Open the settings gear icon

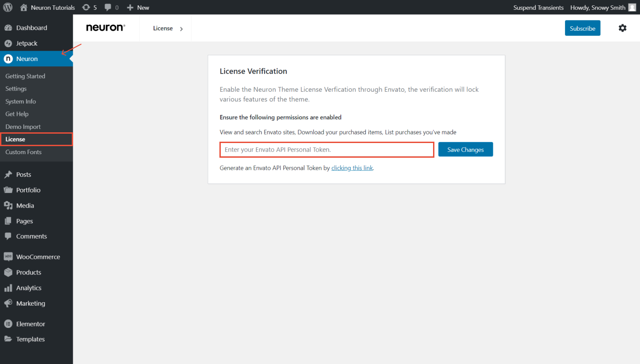(x=622, y=28)
